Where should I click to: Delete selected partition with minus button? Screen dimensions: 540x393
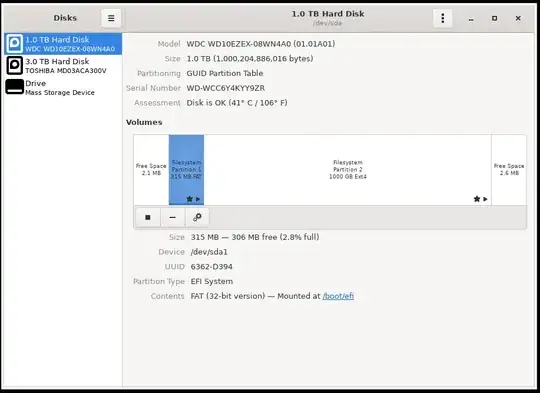coord(173,217)
